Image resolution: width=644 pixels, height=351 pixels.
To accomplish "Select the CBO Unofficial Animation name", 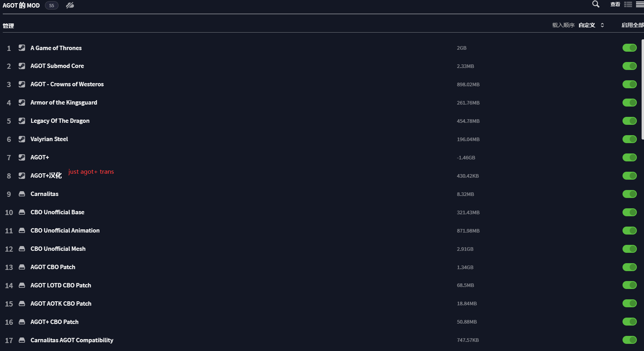I will [x=65, y=231].
